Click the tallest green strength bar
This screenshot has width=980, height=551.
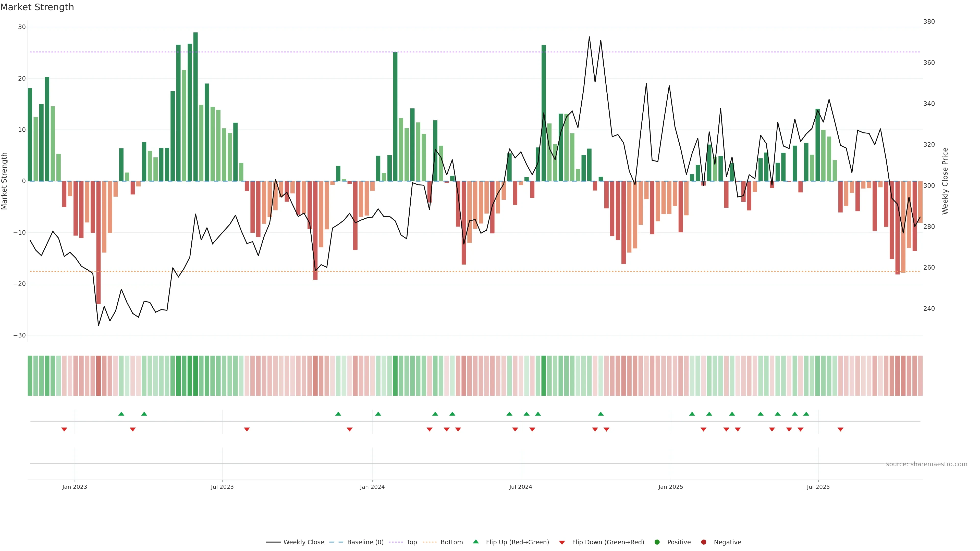pos(195,106)
